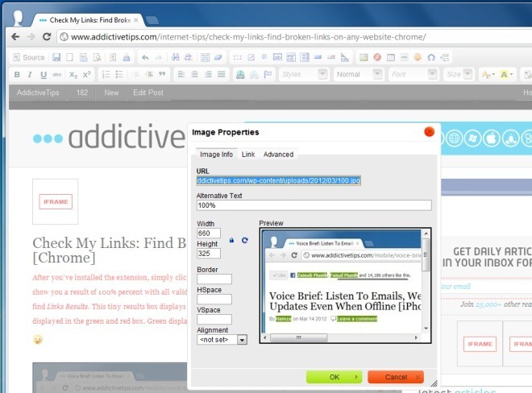Toggle Superscript formatting
This screenshot has width=532, height=393.
point(87,75)
